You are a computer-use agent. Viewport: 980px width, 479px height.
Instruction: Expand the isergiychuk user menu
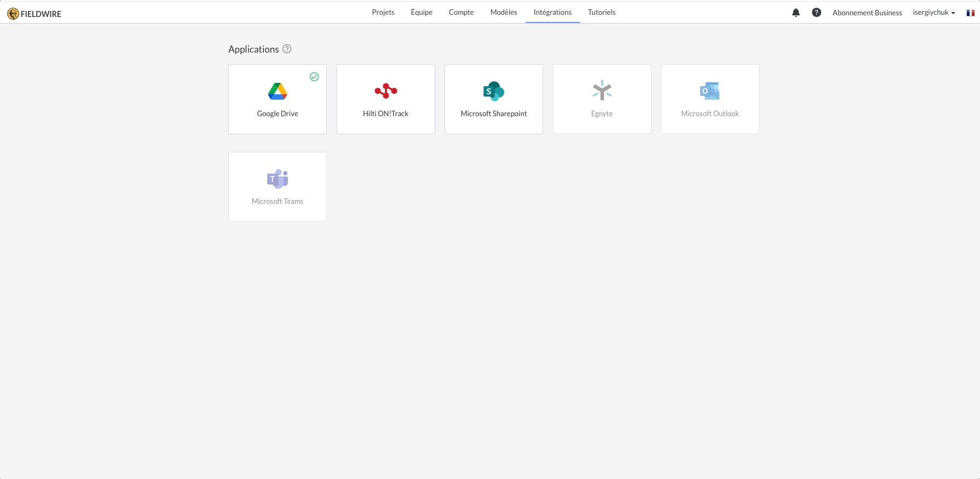[934, 13]
